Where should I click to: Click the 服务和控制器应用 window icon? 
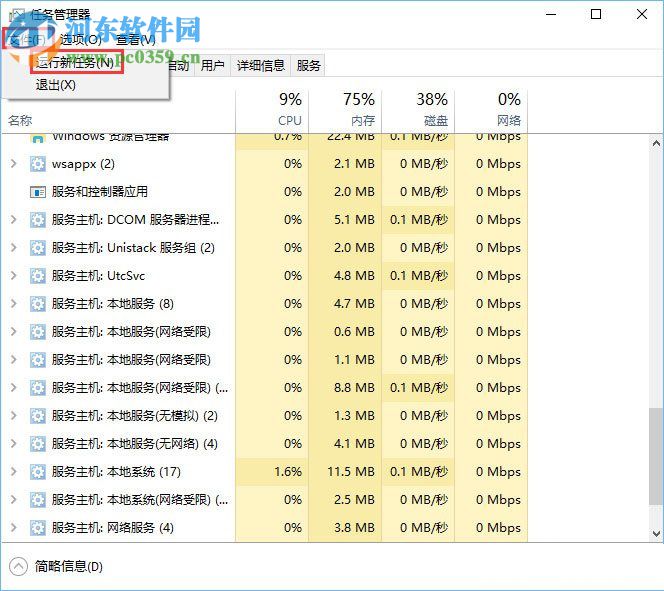(x=38, y=192)
